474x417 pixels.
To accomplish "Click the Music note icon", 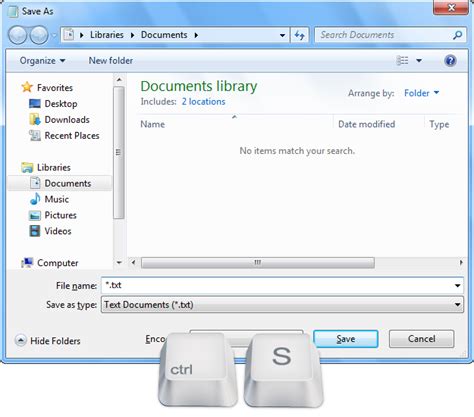I will [x=35, y=199].
